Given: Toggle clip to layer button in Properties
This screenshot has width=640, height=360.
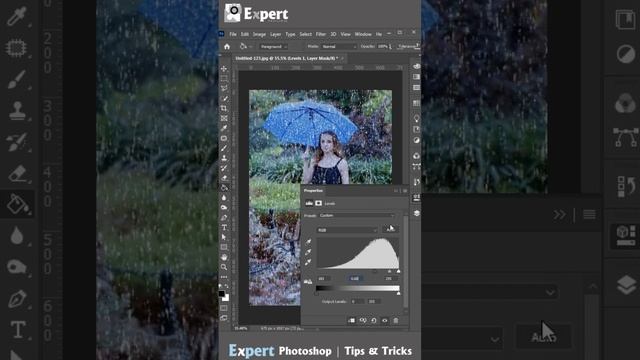Looking at the screenshot, I should (x=351, y=320).
